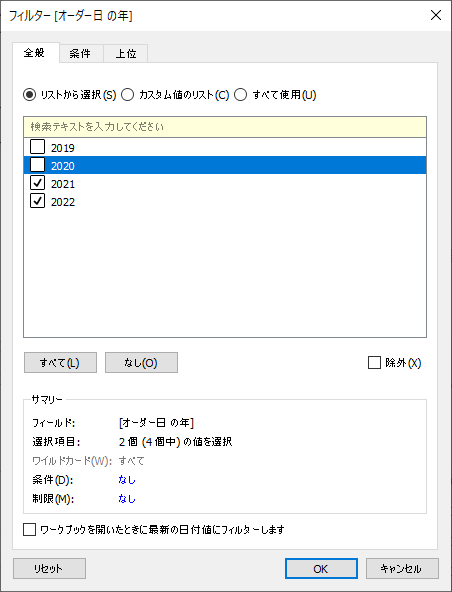Uncheck the 2022 checkbox

coord(37,201)
